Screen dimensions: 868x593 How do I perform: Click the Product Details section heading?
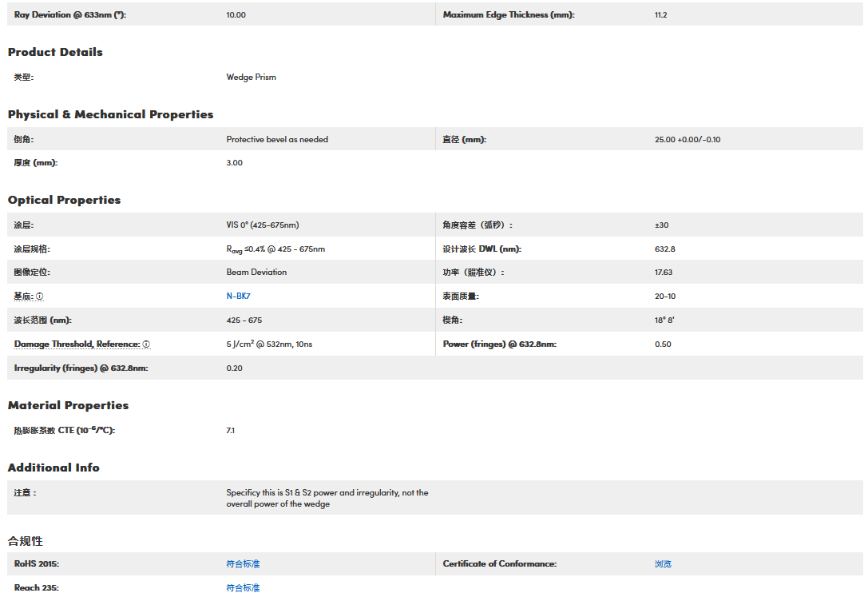click(x=55, y=52)
